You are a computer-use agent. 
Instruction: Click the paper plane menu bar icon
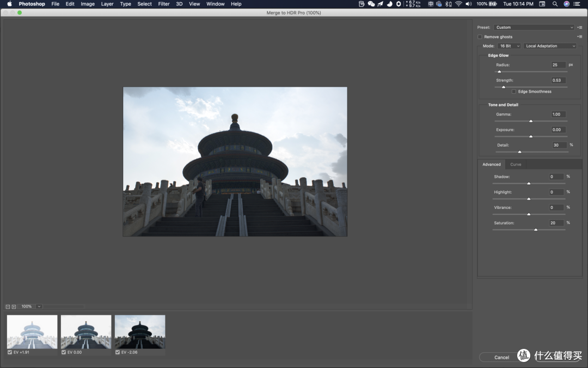pos(380,4)
